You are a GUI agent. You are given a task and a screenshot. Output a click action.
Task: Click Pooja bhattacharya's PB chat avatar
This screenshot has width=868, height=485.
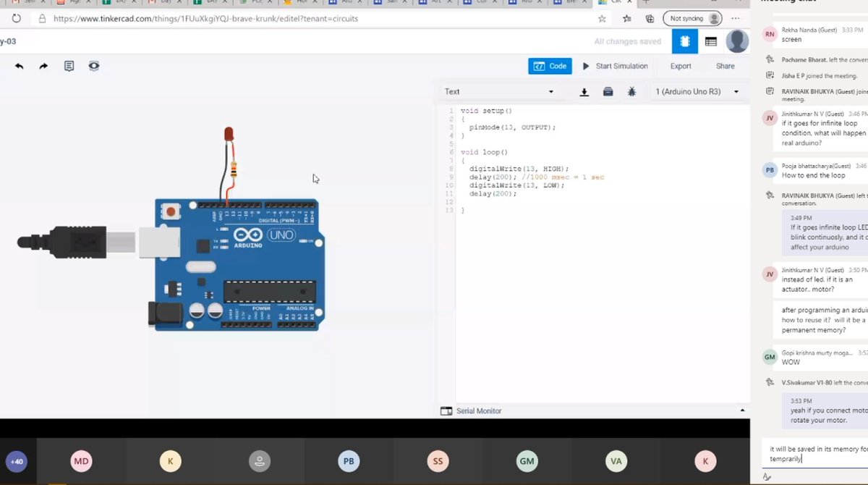[770, 170]
